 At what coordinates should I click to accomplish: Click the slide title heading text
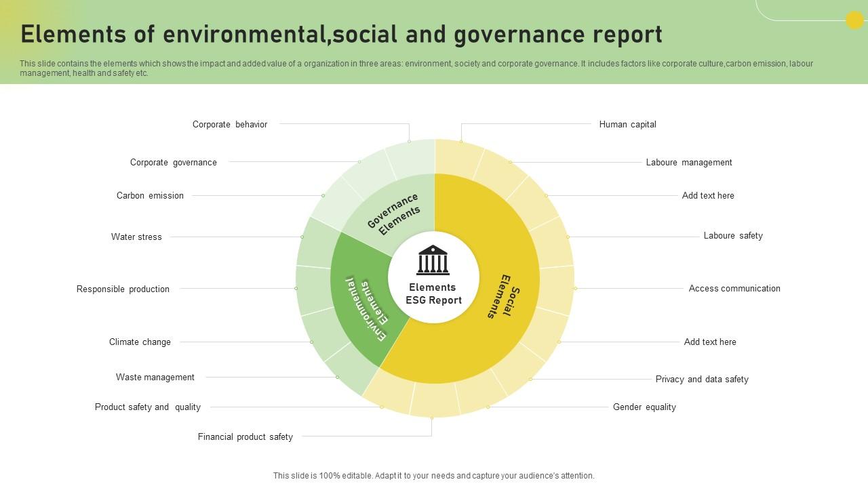click(342, 34)
